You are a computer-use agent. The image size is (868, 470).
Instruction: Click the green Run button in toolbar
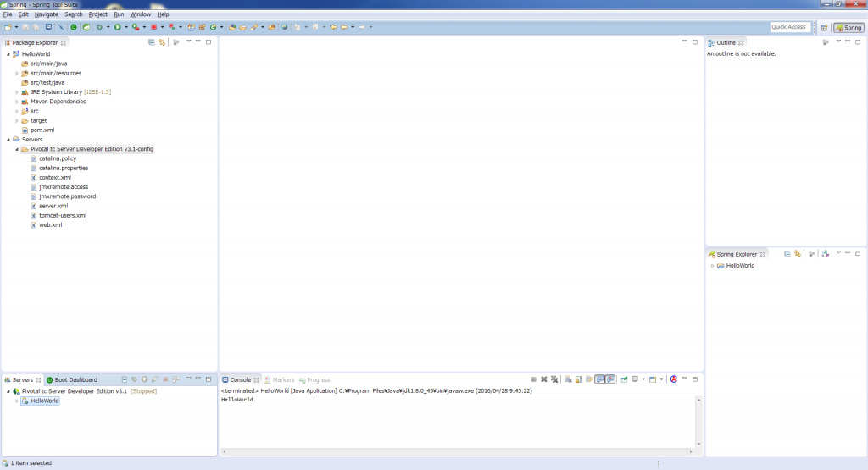118,27
